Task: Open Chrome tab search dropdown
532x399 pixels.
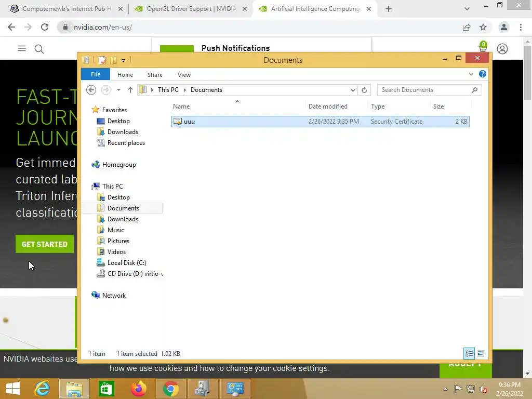Action: (467, 9)
